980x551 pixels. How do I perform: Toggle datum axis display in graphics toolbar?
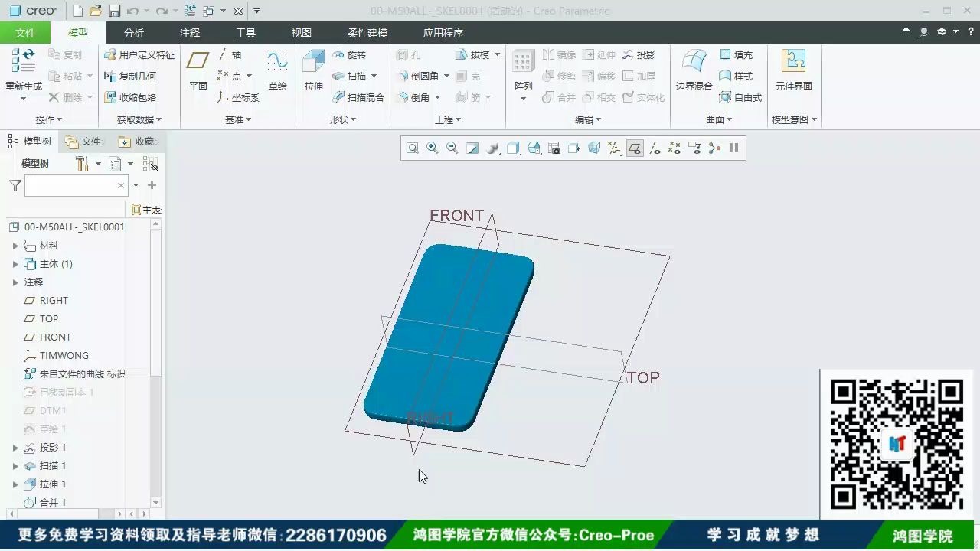tap(655, 148)
